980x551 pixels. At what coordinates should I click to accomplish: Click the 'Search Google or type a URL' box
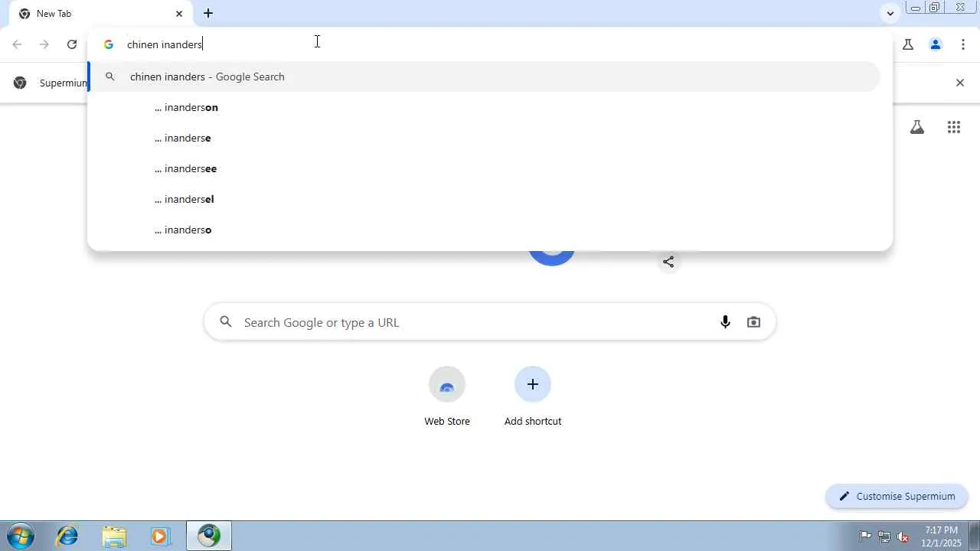point(490,322)
